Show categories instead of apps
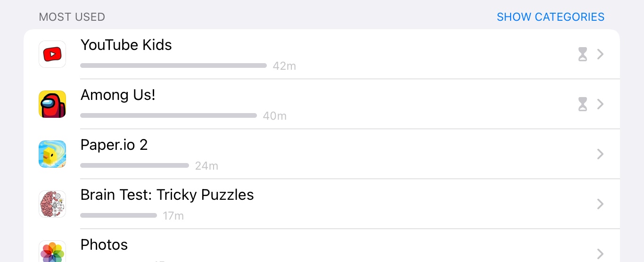Screen dimensions: 644x262 click(550, 17)
